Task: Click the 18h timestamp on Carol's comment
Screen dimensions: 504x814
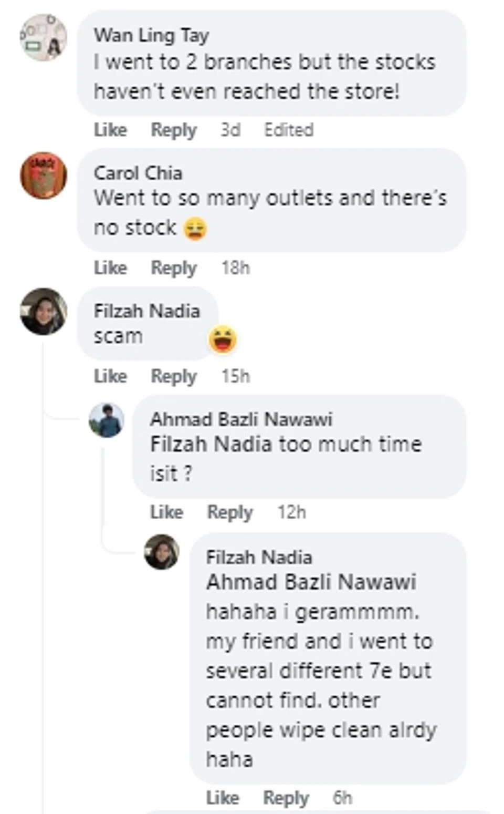Action: point(235,268)
